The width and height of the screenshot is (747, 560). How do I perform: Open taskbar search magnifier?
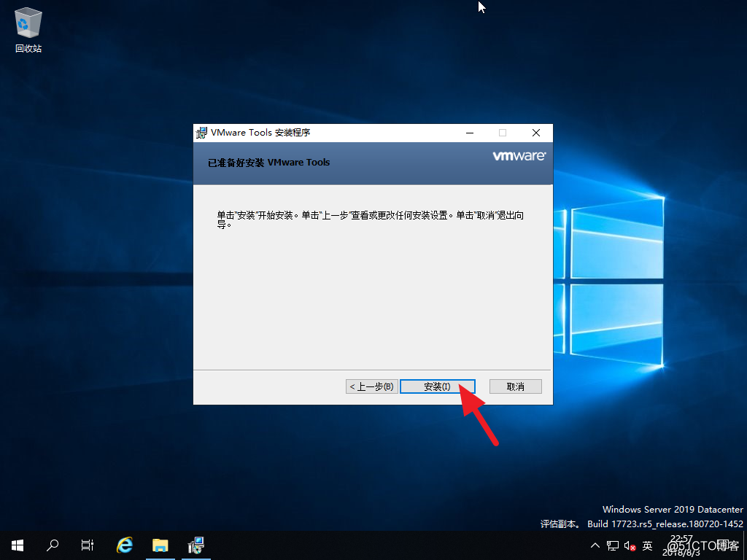53,545
